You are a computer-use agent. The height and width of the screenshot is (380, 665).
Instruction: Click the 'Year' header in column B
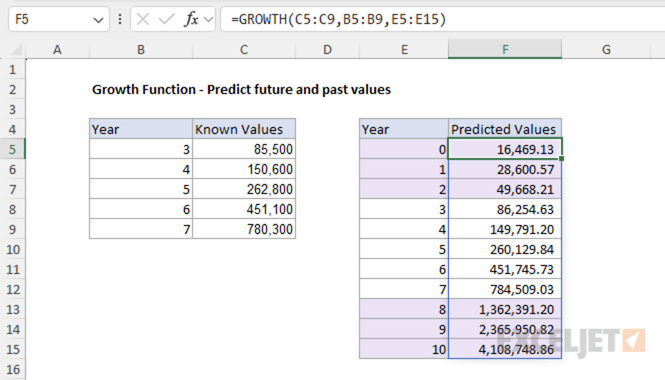pos(141,129)
